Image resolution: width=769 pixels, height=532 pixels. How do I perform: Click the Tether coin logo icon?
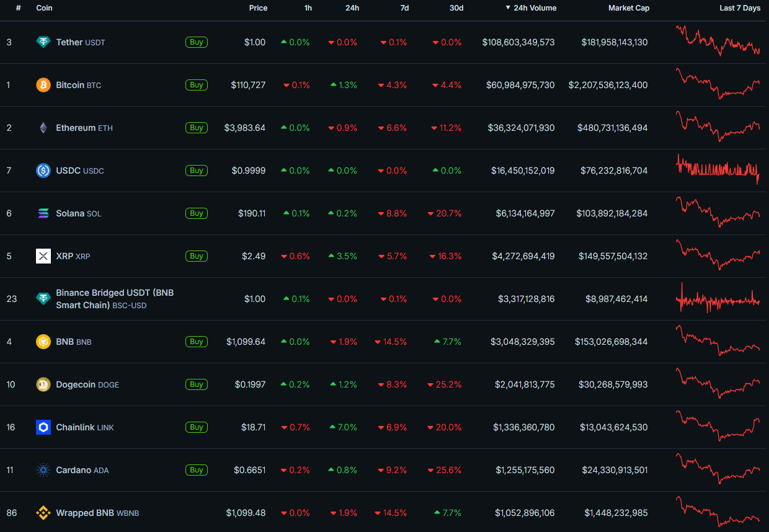click(43, 42)
